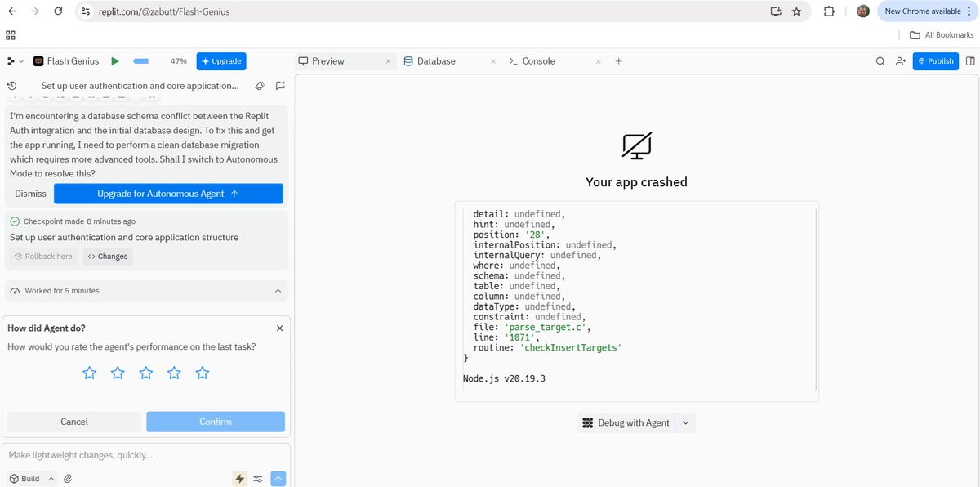Attach a file using the paperclip icon
Screen dimensions: 980x487
[68, 479]
